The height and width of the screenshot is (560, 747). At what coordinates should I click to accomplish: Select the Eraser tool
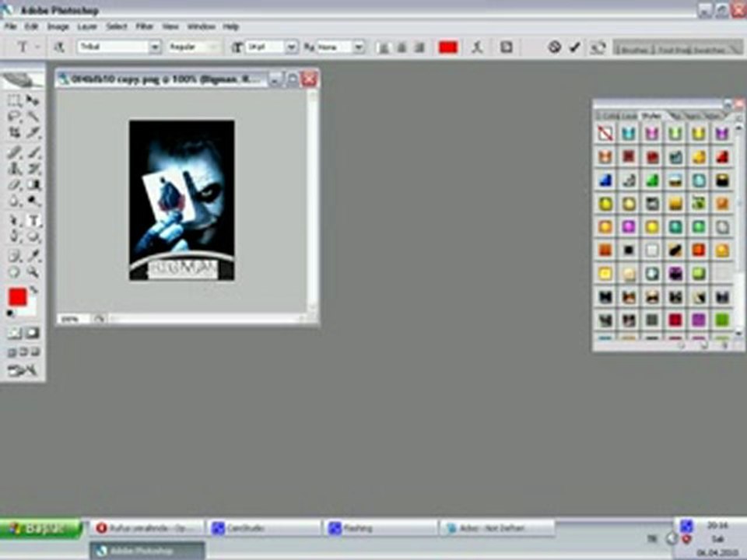pos(14,185)
